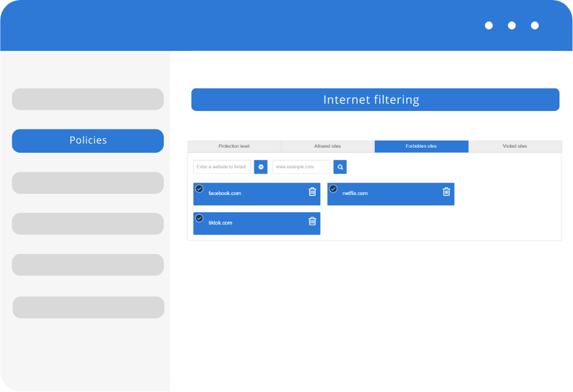Go to the Visited sites tab
Image resolution: width=573 pixels, height=392 pixels.
pyautogui.click(x=515, y=147)
